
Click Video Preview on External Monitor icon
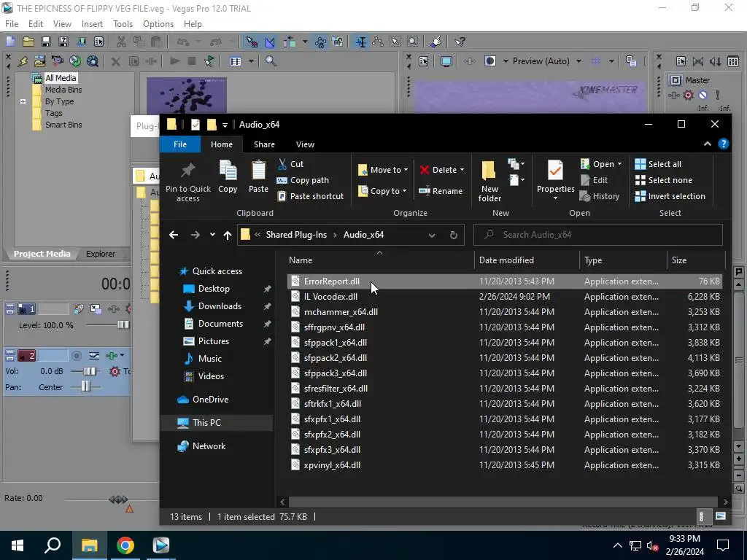(x=446, y=61)
